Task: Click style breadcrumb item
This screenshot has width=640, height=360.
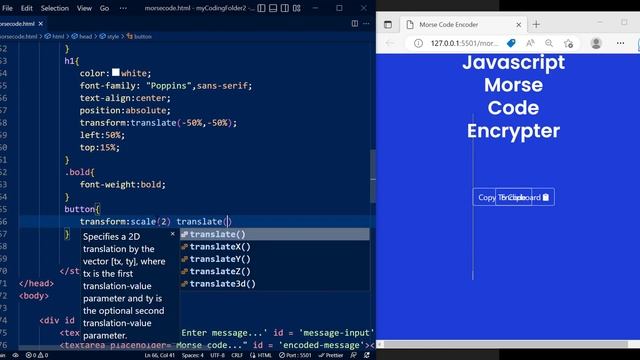Action: point(109,36)
